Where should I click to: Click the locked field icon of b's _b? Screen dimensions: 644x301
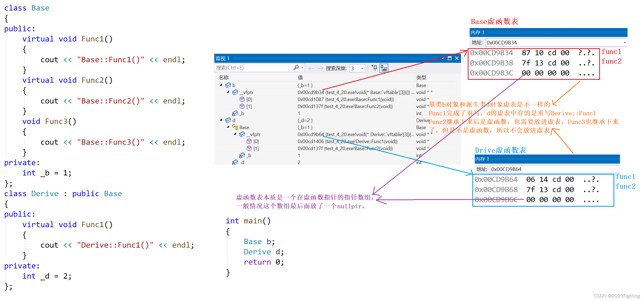pyautogui.click(x=235, y=113)
